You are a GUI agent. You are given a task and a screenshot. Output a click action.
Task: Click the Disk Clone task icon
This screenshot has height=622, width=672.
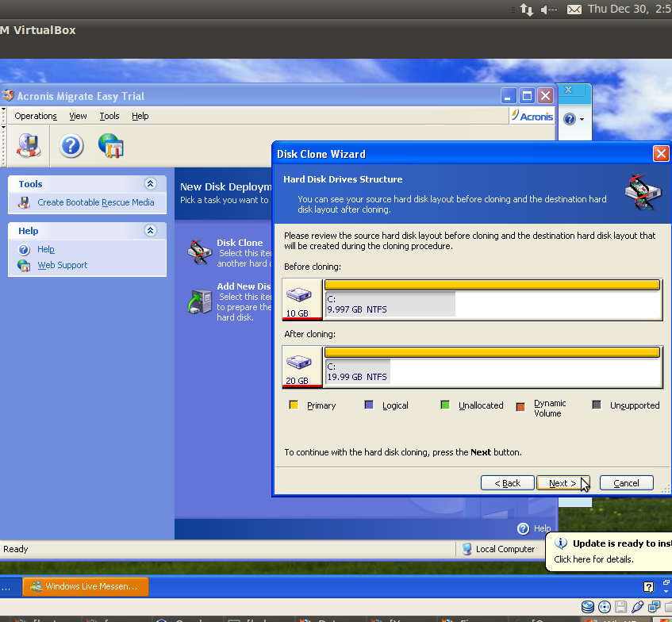200,251
